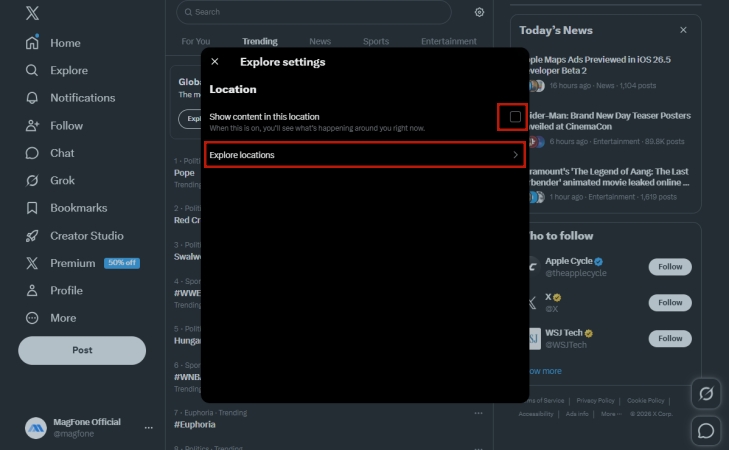Follow Apple Cycle
Image resolution: width=729 pixels, height=450 pixels.
tap(670, 267)
